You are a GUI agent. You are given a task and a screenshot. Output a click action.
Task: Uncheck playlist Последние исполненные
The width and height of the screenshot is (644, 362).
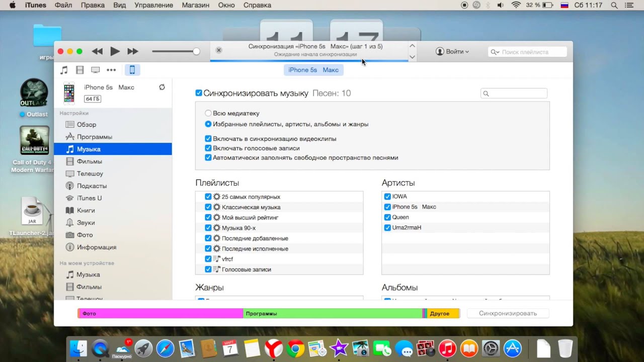coord(208,249)
